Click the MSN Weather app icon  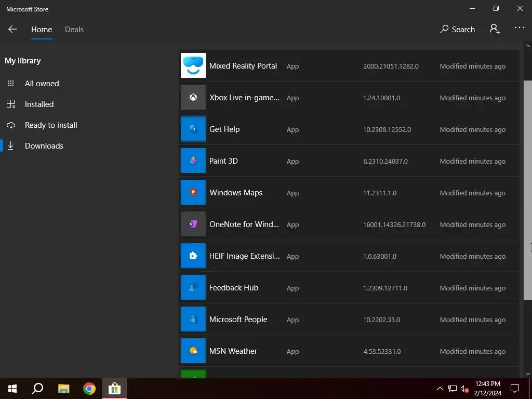click(x=193, y=351)
